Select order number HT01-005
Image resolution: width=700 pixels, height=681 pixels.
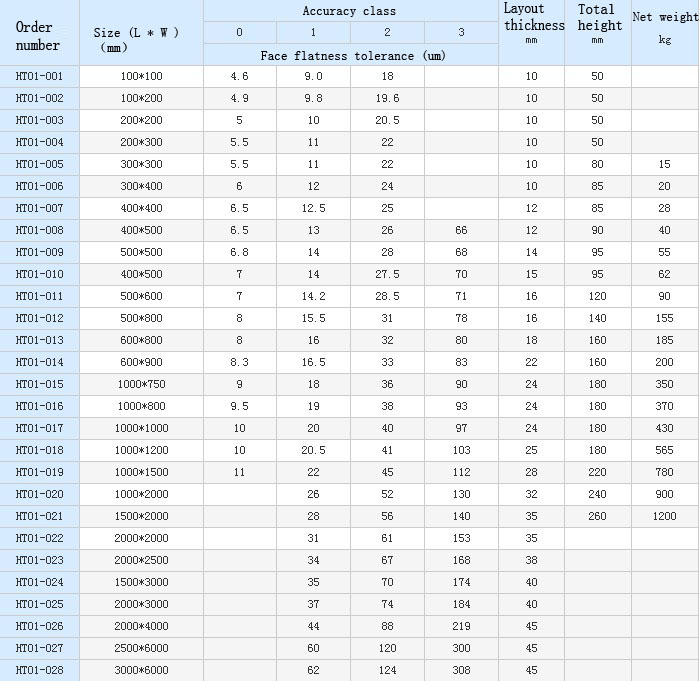pyautogui.click(x=39, y=164)
